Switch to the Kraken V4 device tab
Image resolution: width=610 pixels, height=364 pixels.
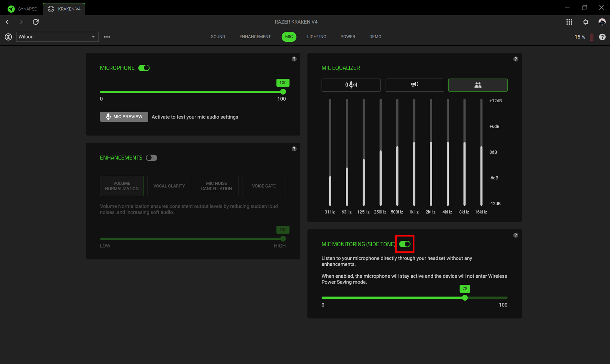tap(64, 9)
